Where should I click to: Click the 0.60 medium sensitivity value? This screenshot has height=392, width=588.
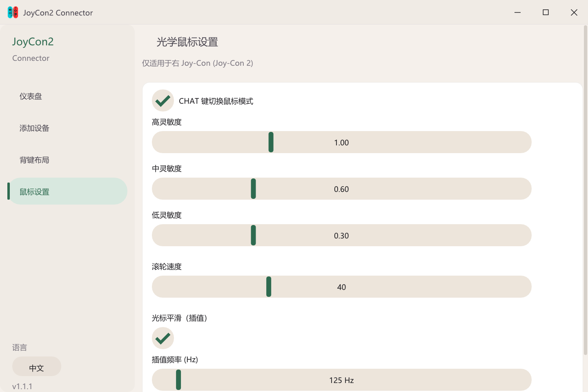click(x=341, y=189)
